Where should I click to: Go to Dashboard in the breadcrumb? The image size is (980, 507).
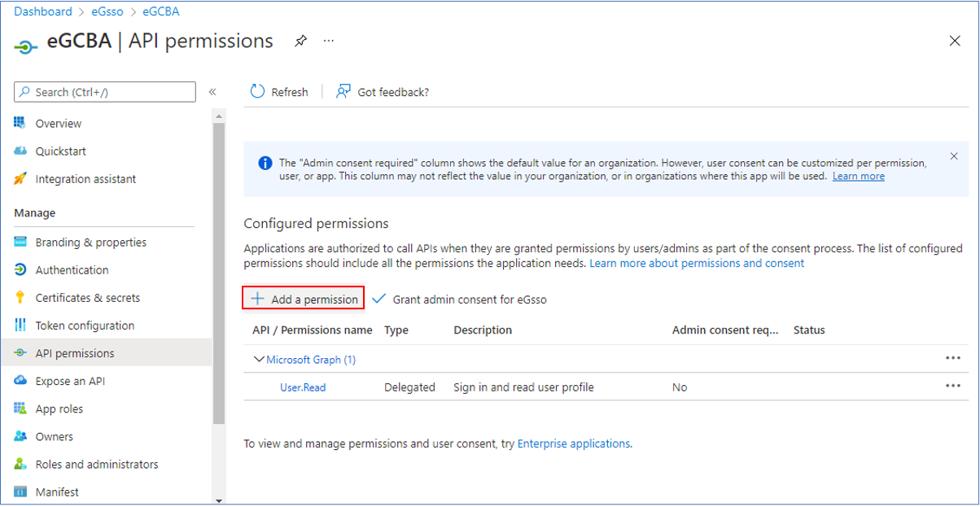point(43,11)
